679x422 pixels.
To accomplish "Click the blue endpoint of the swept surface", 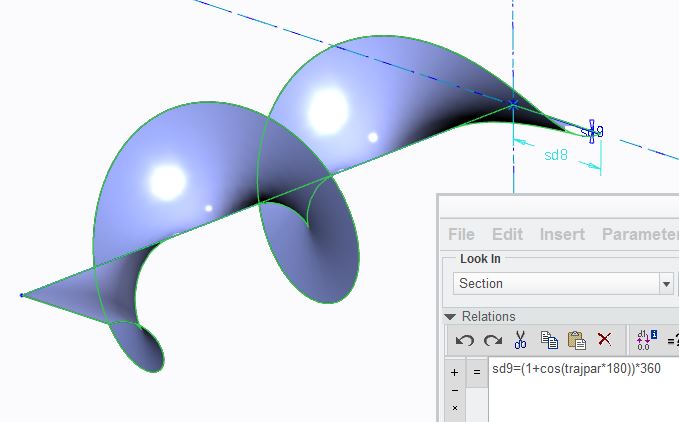I will 21,295.
